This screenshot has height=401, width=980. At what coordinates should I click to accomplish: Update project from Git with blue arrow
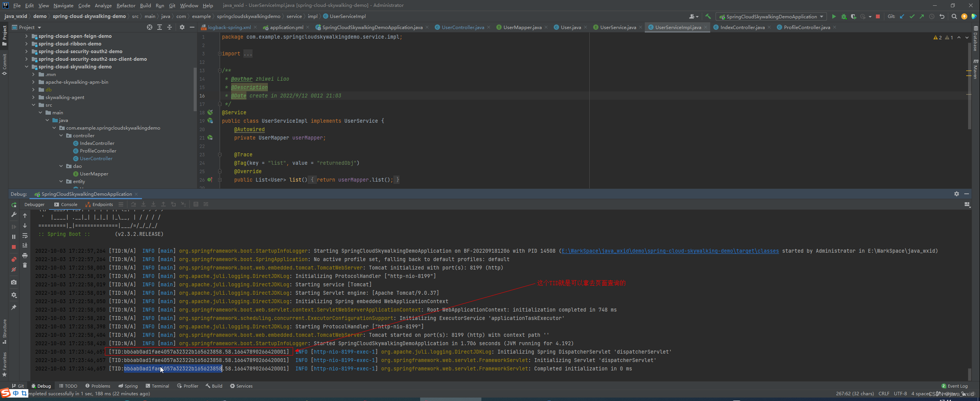point(902,16)
